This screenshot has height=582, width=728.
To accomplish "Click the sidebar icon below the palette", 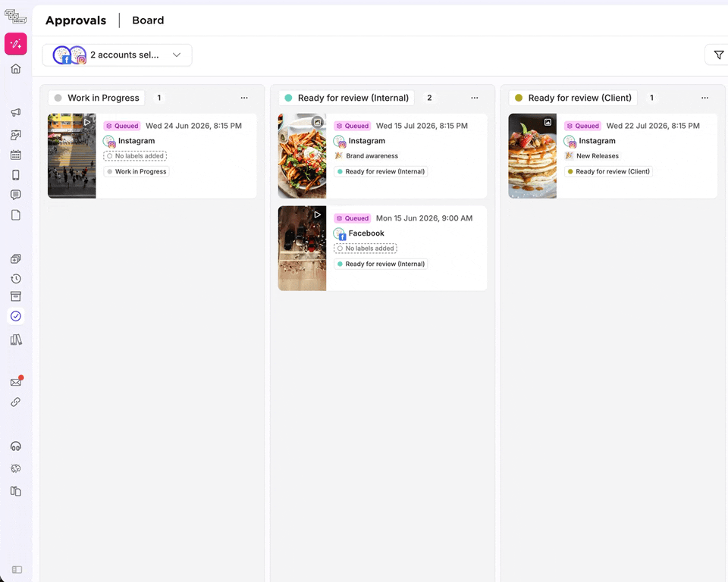I will [x=16, y=491].
